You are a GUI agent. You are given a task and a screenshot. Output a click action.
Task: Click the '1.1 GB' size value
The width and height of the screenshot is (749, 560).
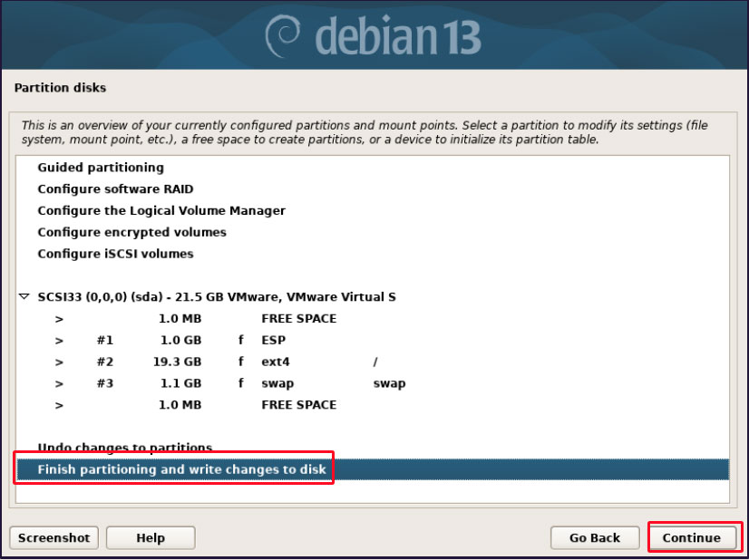coord(180,383)
